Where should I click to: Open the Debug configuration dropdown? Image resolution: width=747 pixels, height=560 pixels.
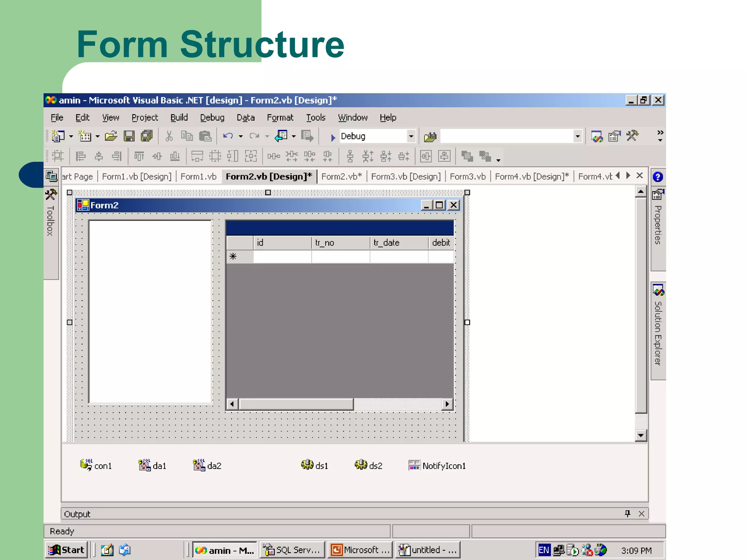(x=411, y=136)
